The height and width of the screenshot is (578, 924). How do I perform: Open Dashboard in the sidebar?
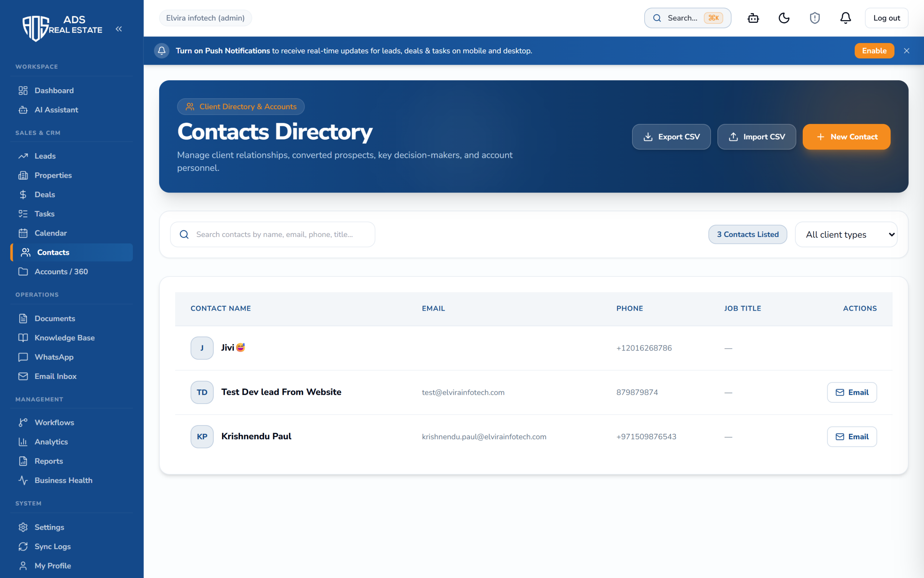click(x=72, y=91)
